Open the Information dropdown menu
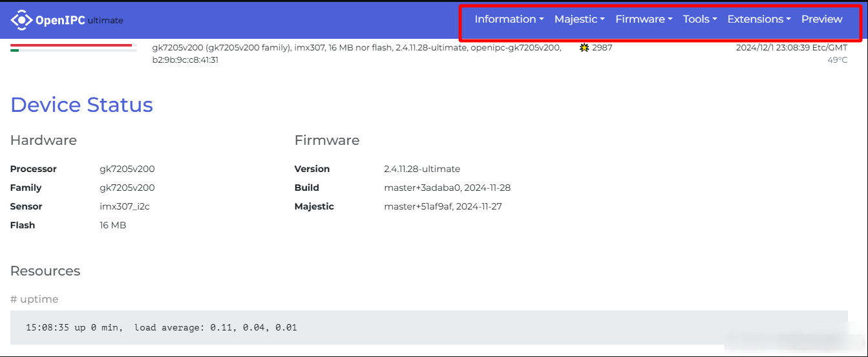 [509, 19]
